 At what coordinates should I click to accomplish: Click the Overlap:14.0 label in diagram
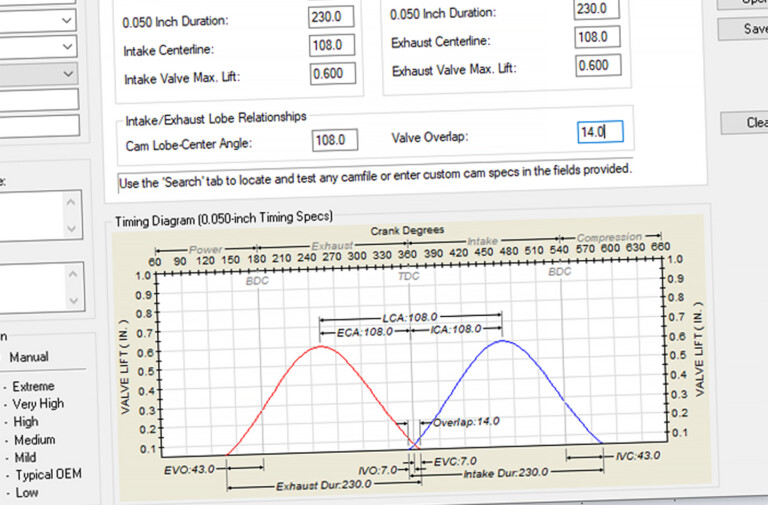click(x=466, y=422)
